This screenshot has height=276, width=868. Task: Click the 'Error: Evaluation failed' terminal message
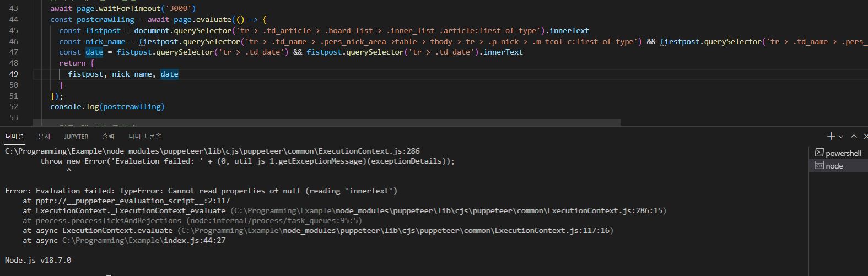click(201, 191)
